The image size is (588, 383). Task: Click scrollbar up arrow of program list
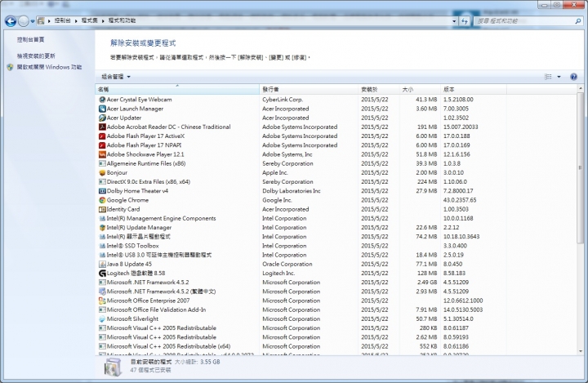(x=581, y=88)
